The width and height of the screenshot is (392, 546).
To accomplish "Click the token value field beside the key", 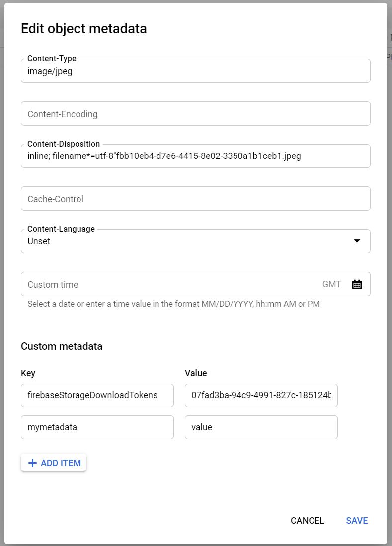I will 261,395.
